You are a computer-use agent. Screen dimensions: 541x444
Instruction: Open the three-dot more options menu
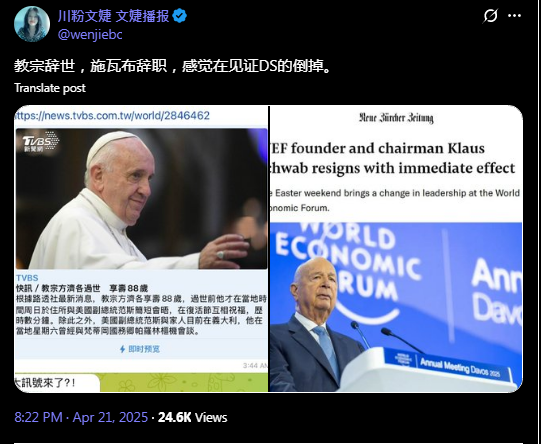click(x=514, y=16)
